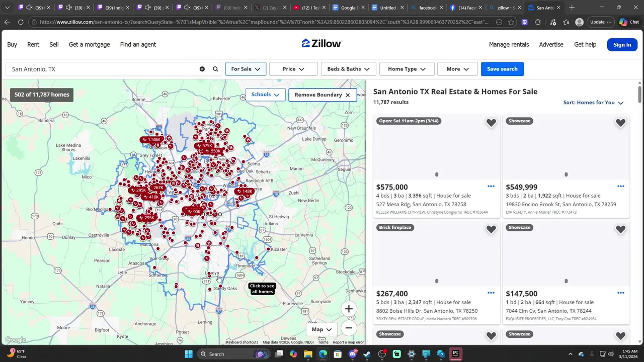Click the 550K map price marker
The height and width of the screenshot is (362, 644).
213,151
